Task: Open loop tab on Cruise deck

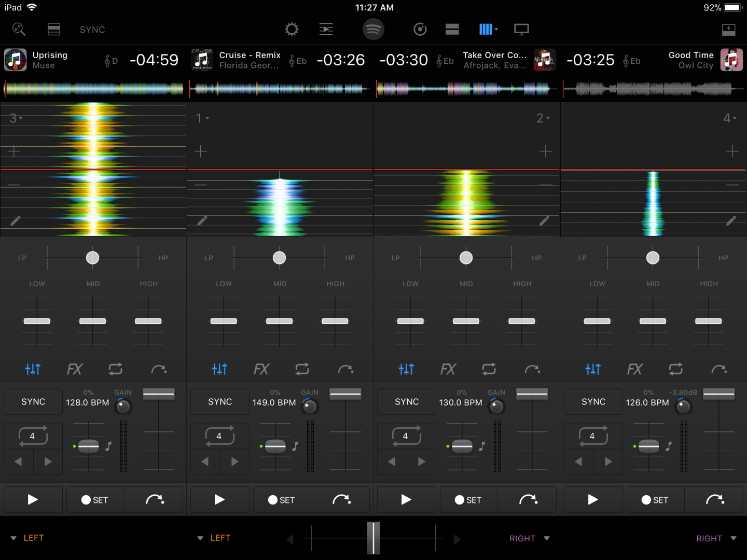Action: (302, 369)
